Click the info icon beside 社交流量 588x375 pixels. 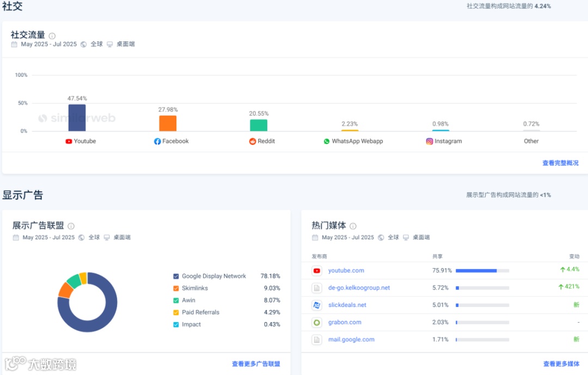[x=52, y=36]
